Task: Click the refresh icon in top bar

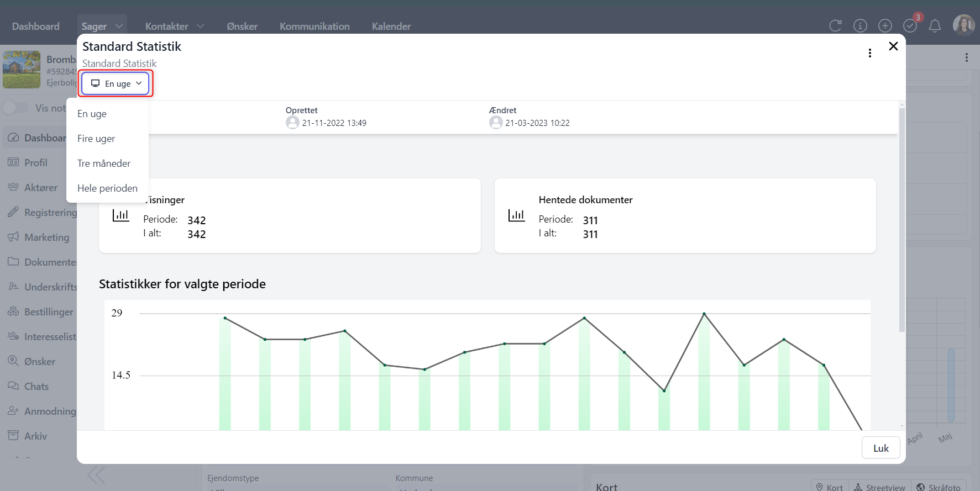Action: point(835,26)
